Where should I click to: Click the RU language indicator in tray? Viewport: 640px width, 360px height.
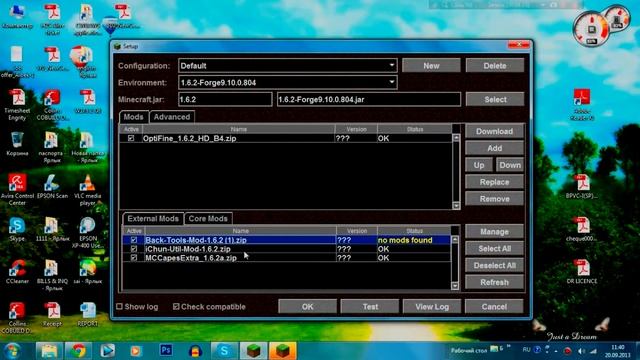[527, 350]
